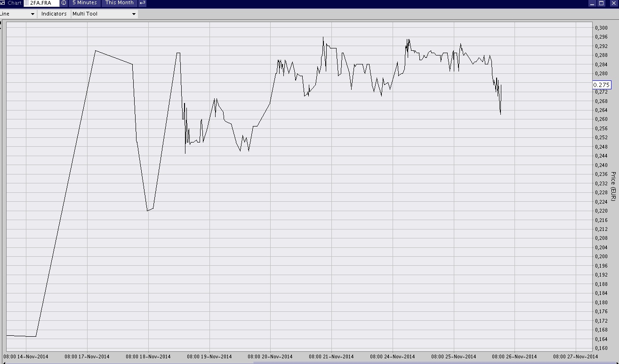The height and width of the screenshot is (364, 619).
Task: Open the 5 Minutes interval selector
Action: (x=84, y=3)
